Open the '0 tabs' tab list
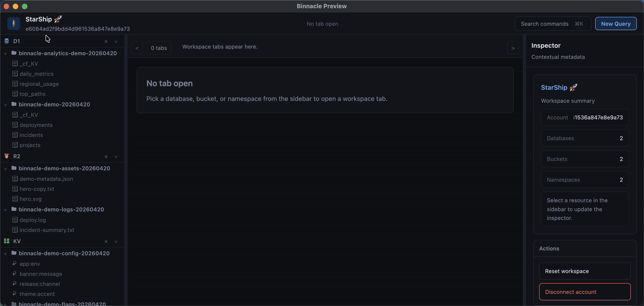644x306 pixels. tap(159, 48)
